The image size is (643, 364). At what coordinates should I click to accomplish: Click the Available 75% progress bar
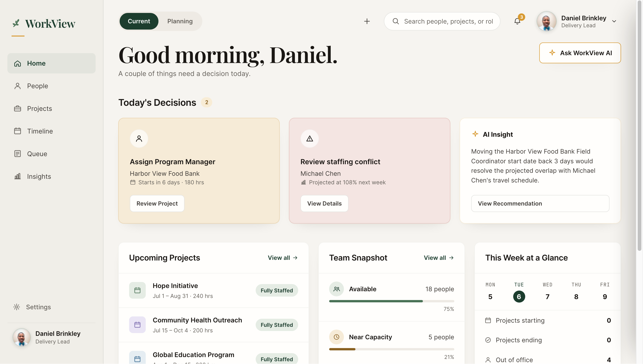coord(391,301)
